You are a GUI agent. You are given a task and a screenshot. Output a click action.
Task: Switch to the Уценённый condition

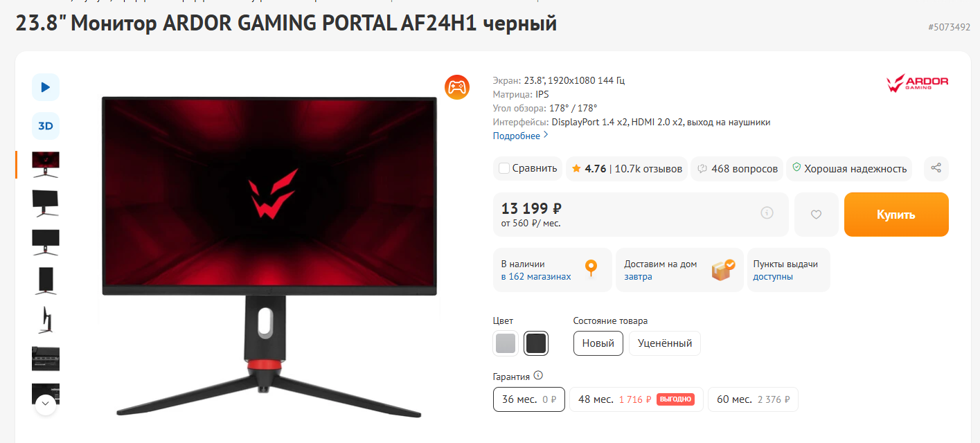(x=665, y=343)
